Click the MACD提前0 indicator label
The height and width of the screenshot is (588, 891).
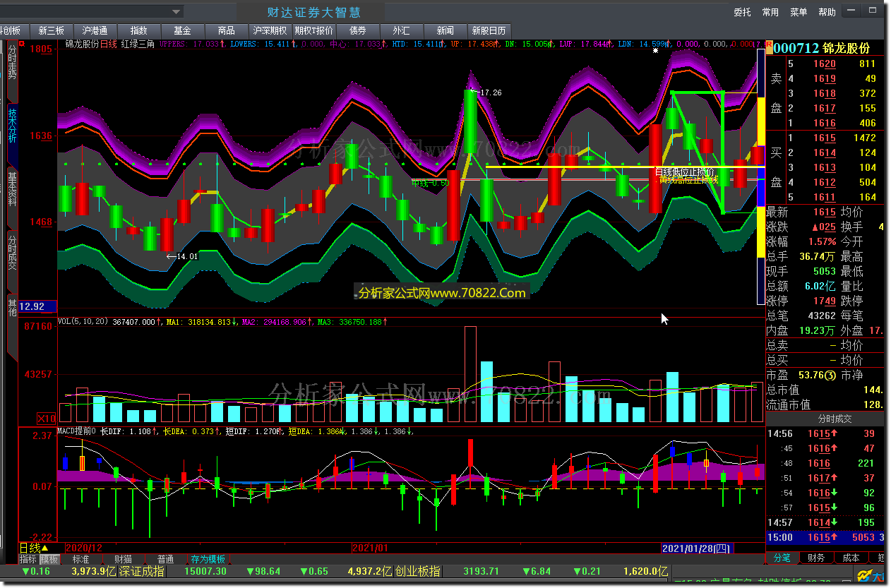77,431
